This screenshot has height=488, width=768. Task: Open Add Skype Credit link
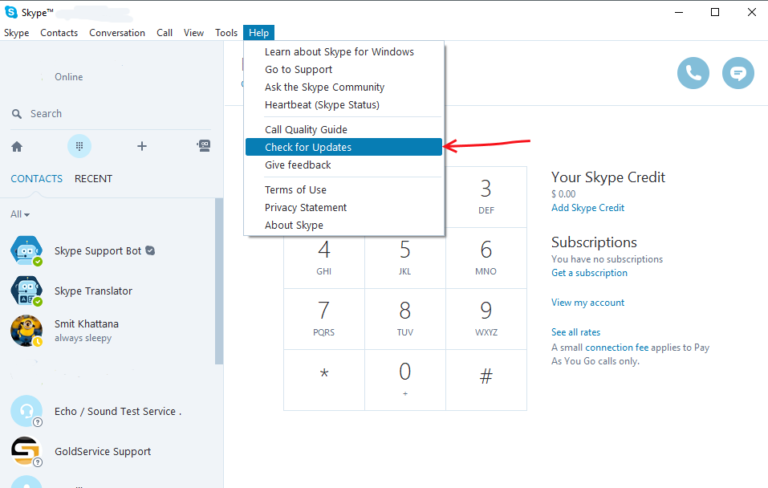click(x=588, y=208)
